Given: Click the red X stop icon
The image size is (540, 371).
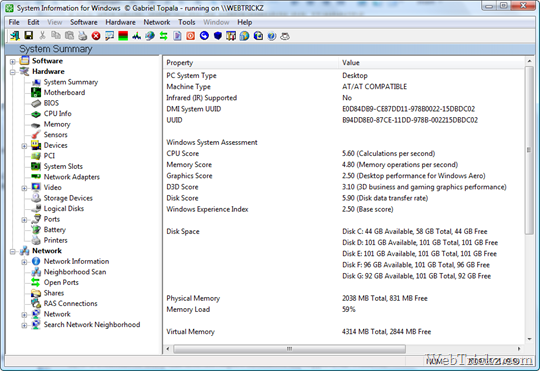Looking at the screenshot, I should click(x=96, y=36).
